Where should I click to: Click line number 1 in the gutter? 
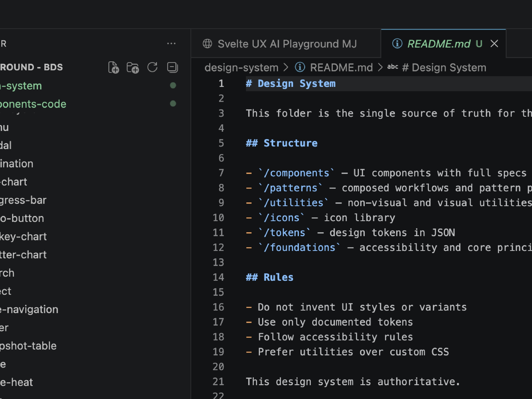click(221, 84)
